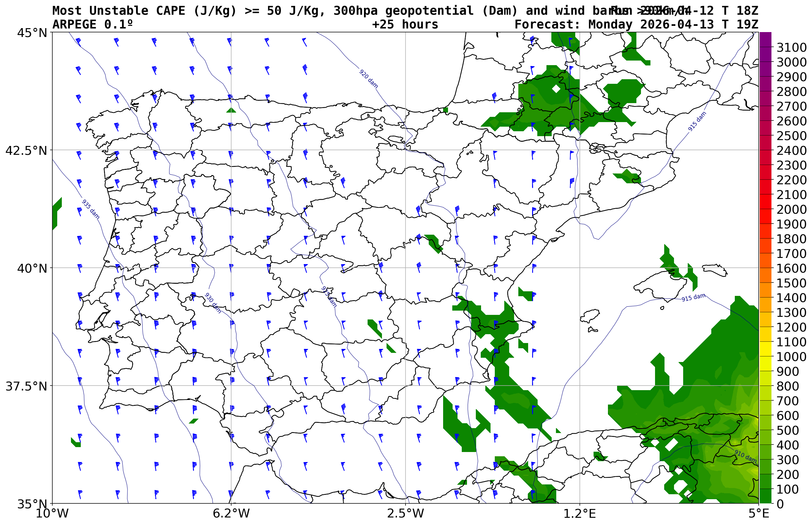812x525 pixels.
Task: Click the 37.5°N latitude axis label
Action: [x=26, y=386]
